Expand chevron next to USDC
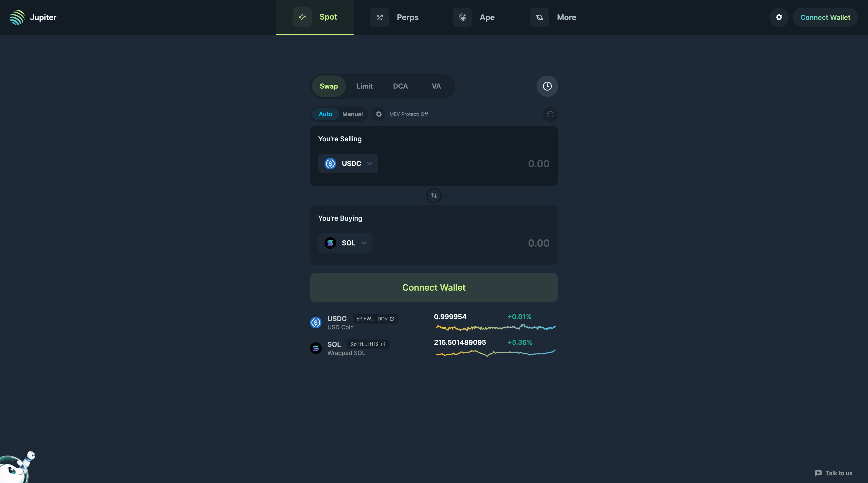The height and width of the screenshot is (483, 868). [x=369, y=163]
